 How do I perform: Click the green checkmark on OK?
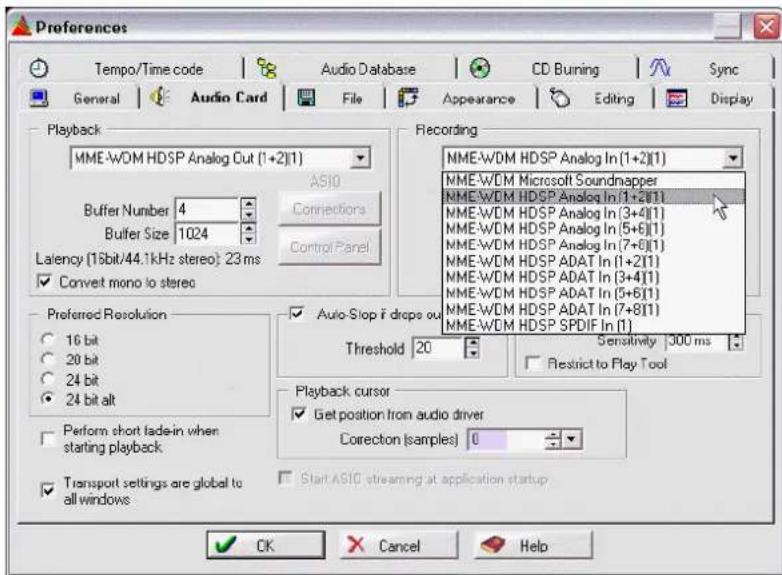[225, 545]
